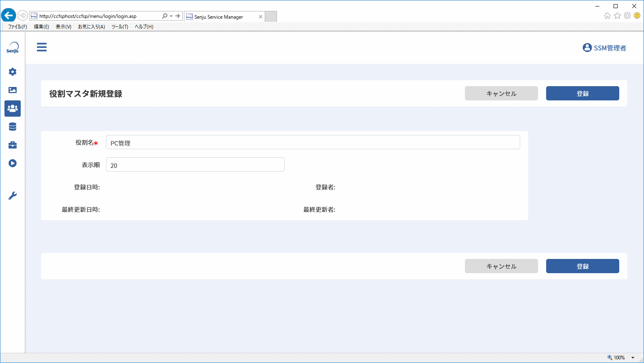This screenshot has width=644, height=363.
Task: Expand the zoom level dropdown arrow
Action: [x=633, y=358]
